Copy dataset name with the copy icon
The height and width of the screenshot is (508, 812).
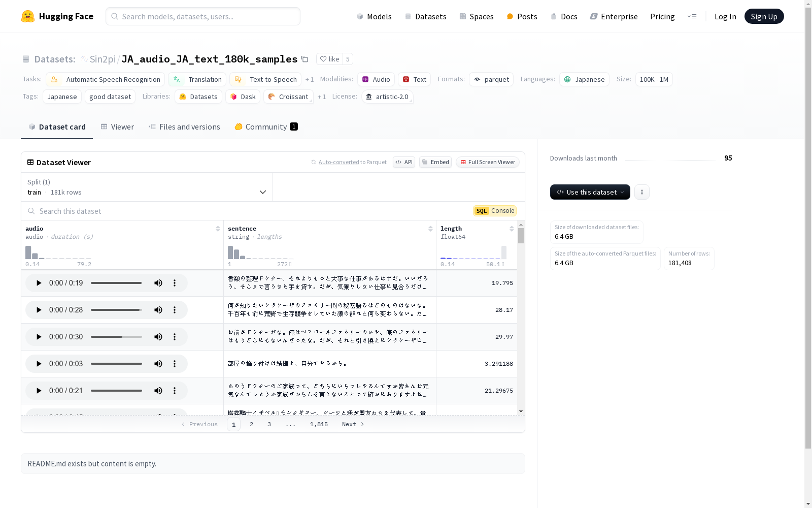[x=304, y=59]
